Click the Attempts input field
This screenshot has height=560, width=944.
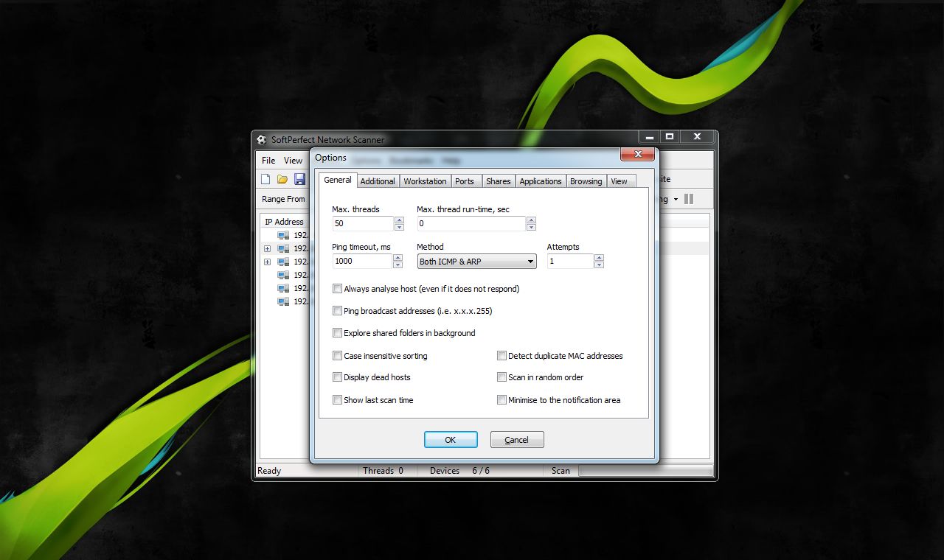click(570, 261)
